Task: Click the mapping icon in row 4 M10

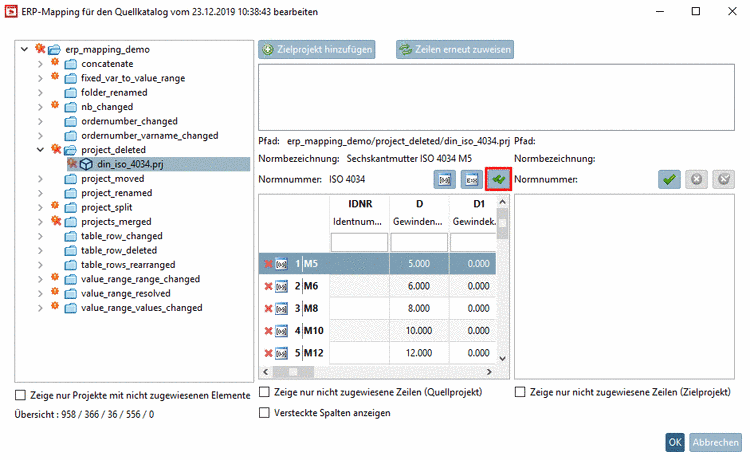Action: point(281,331)
